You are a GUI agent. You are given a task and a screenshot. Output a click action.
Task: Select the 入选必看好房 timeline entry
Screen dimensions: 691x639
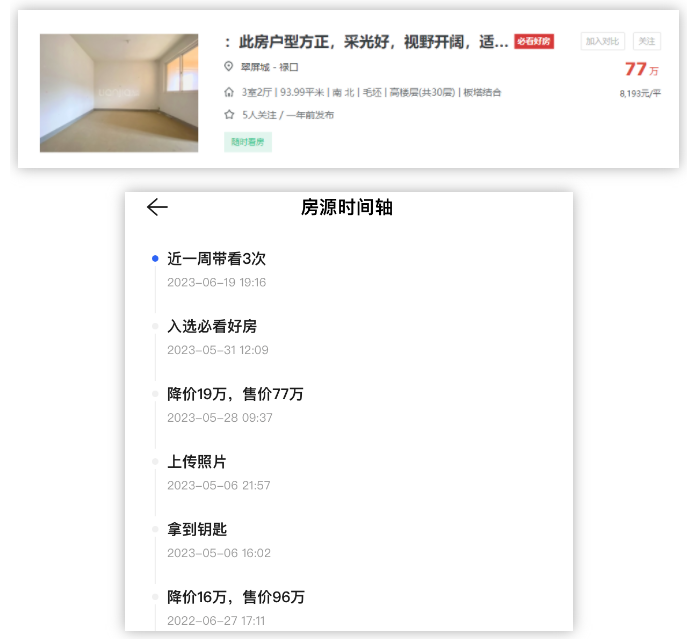click(212, 327)
